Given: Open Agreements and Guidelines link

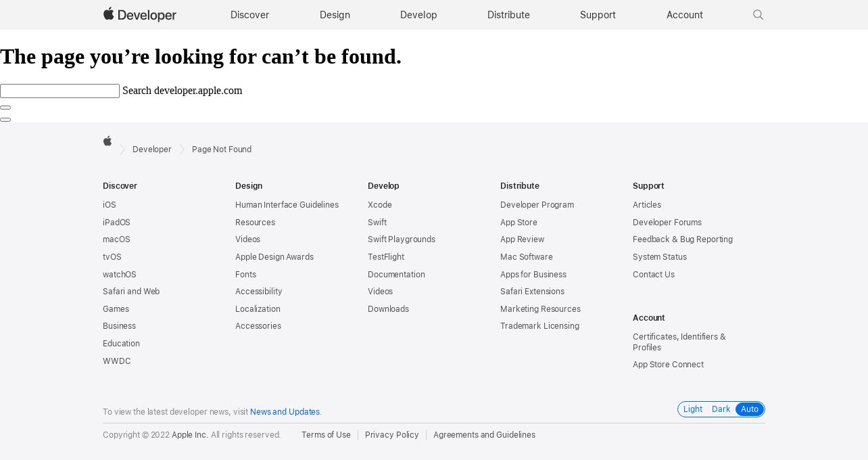Looking at the screenshot, I should point(484,435).
